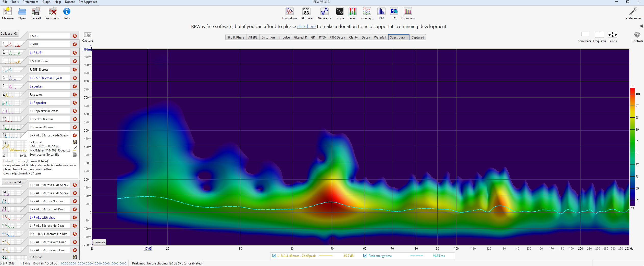Select the measurement 13 thumbnail graph
644x266 pixels.
pos(15,149)
